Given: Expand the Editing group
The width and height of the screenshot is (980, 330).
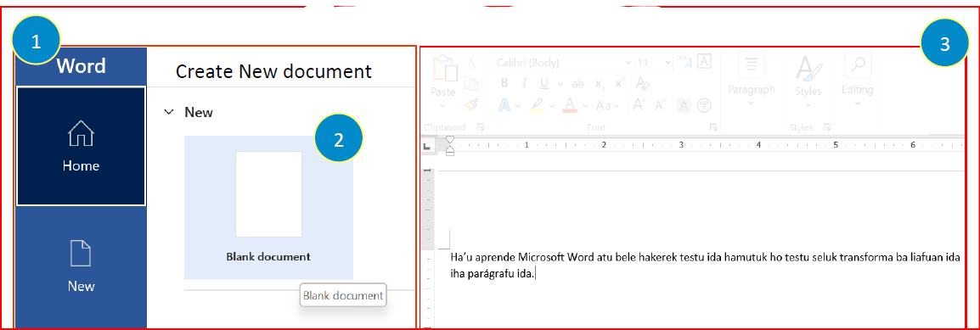Looking at the screenshot, I should click(x=857, y=79).
